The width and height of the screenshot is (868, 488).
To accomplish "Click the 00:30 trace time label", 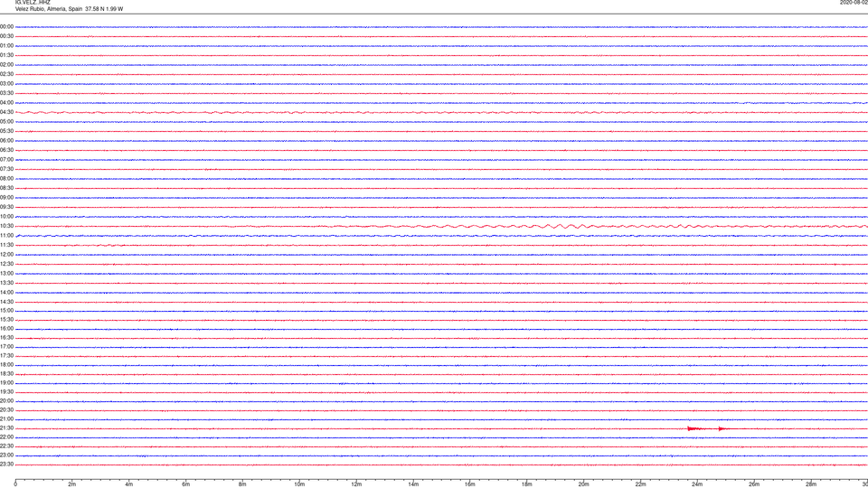I will click(x=6, y=36).
